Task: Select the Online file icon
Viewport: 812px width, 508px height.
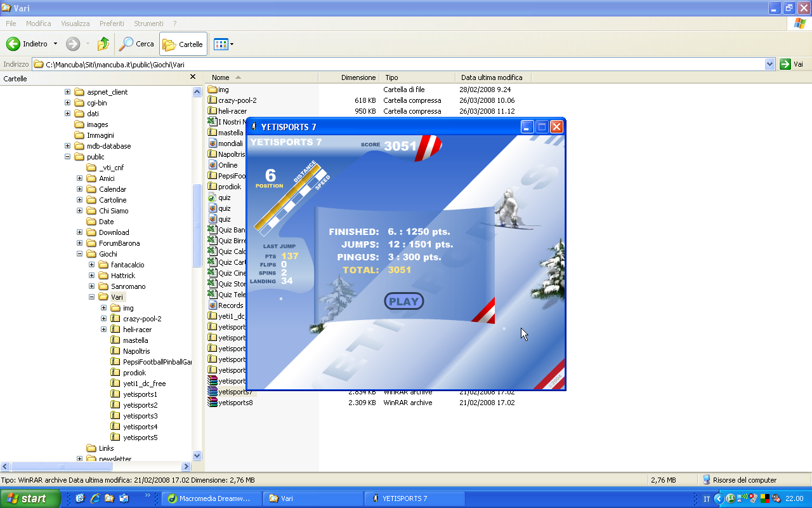Action: [x=213, y=165]
